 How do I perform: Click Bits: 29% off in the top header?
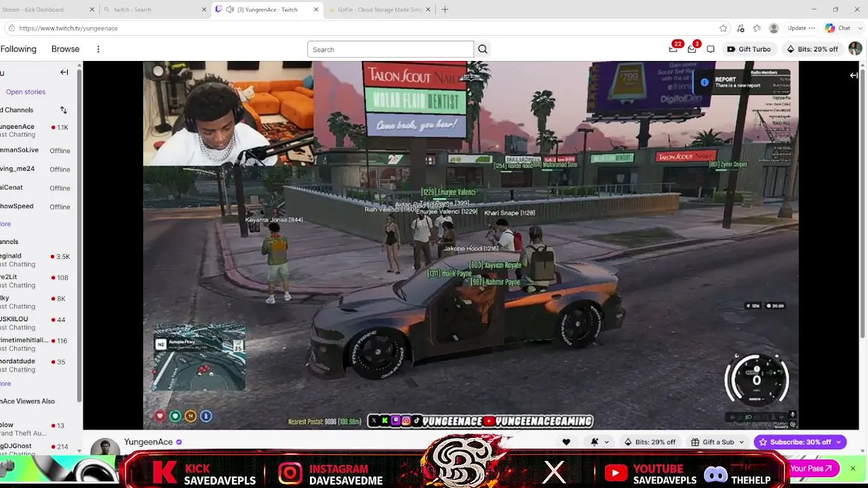[812, 49]
